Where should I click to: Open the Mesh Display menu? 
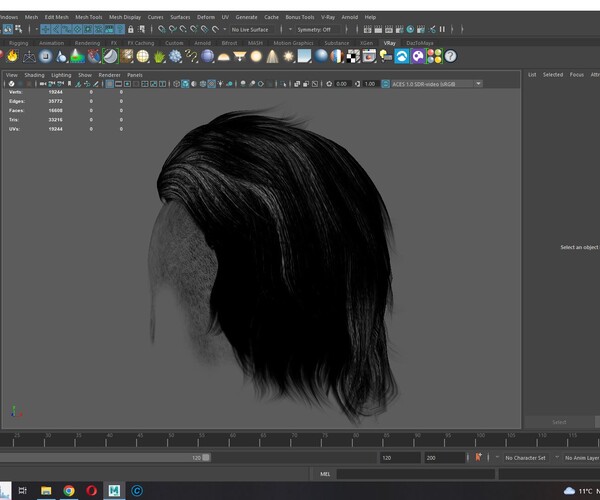125,17
